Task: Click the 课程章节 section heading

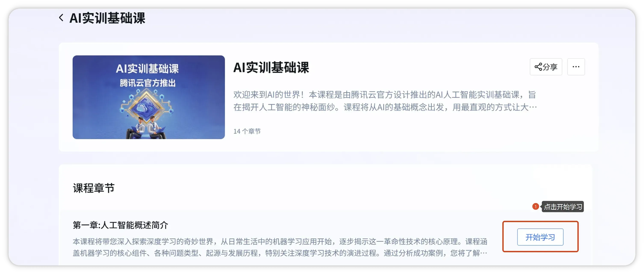Action: tap(93, 188)
